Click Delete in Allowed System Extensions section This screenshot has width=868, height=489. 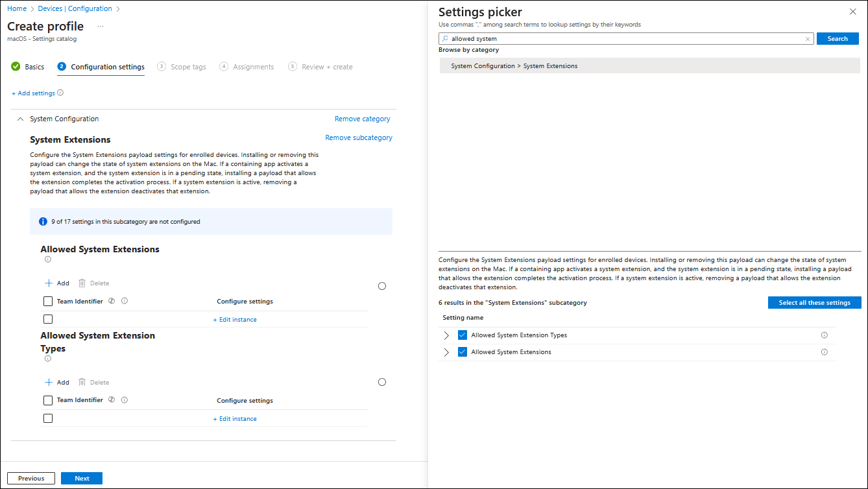pyautogui.click(x=93, y=283)
